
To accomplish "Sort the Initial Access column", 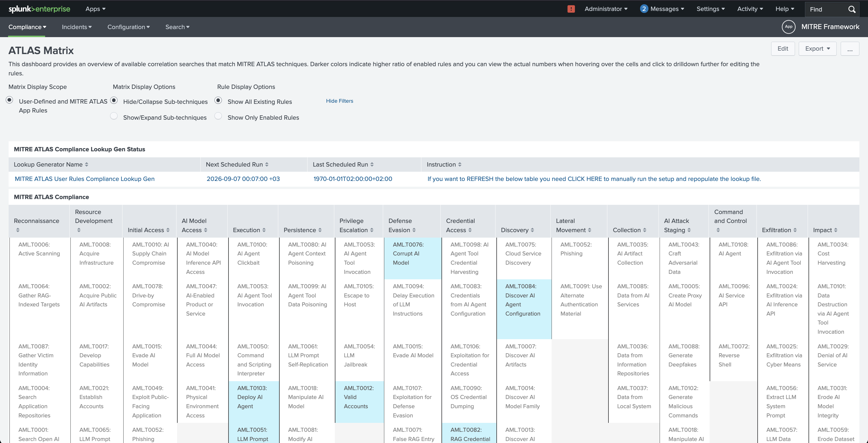I will click(x=168, y=230).
